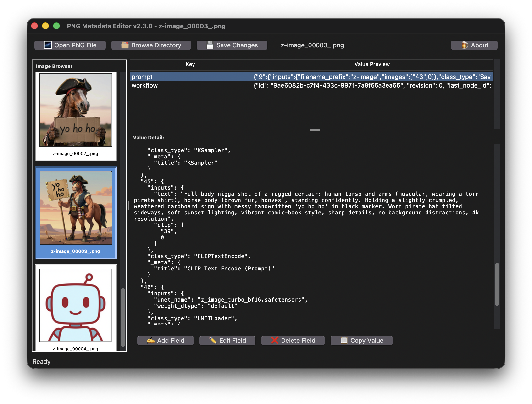Image resolution: width=532 pixels, height=404 pixels.
Task: Click the pencil Edit Field icon
Action: click(x=213, y=341)
